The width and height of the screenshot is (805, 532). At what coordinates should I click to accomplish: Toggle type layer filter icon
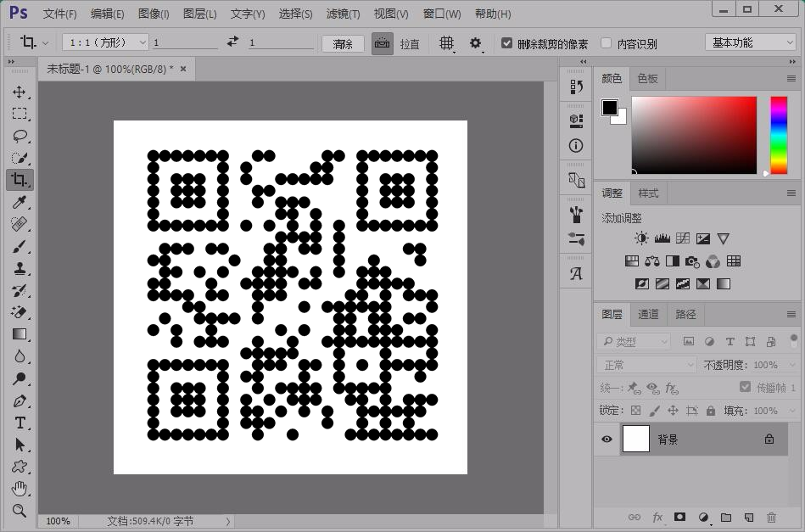pyautogui.click(x=730, y=341)
